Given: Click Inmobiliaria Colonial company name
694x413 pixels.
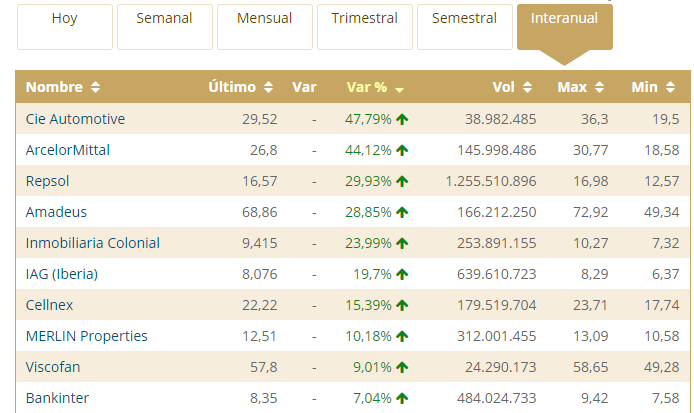Looking at the screenshot, I should [93, 243].
